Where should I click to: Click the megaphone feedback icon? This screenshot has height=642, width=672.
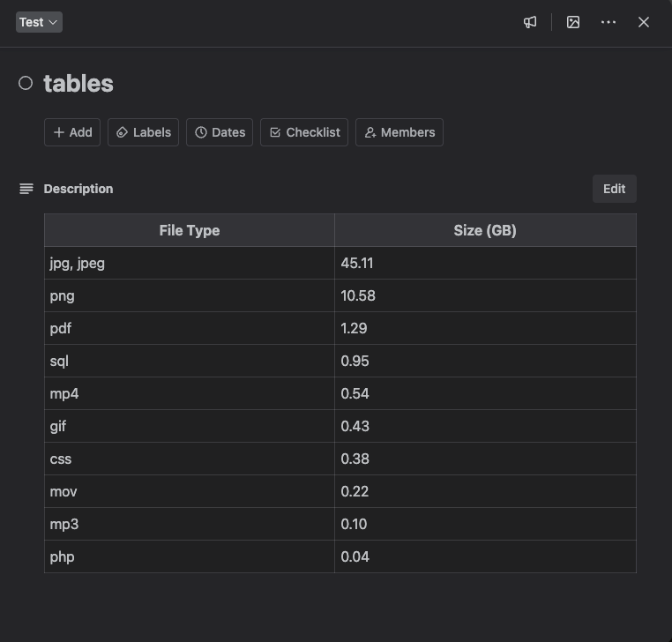point(530,22)
